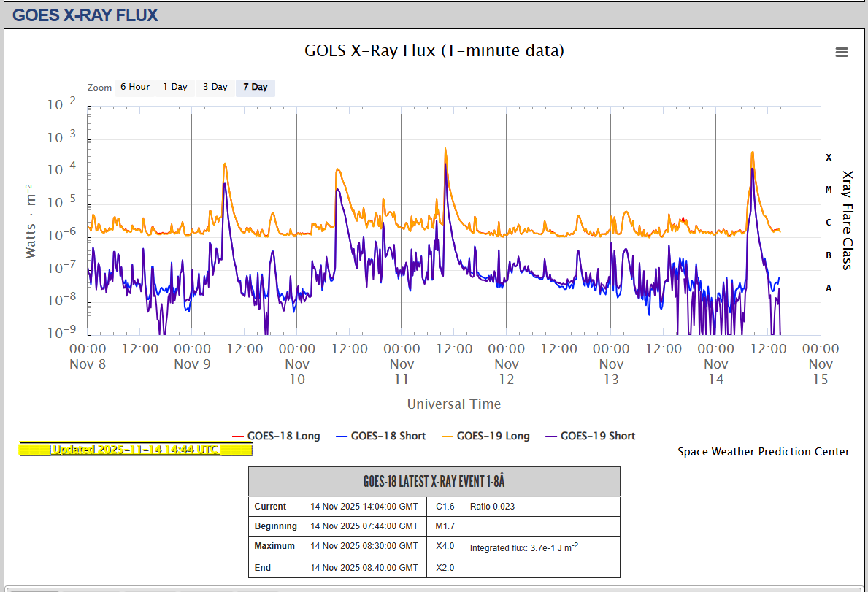Click the Nov 14 flare peak on chart

tap(752, 153)
